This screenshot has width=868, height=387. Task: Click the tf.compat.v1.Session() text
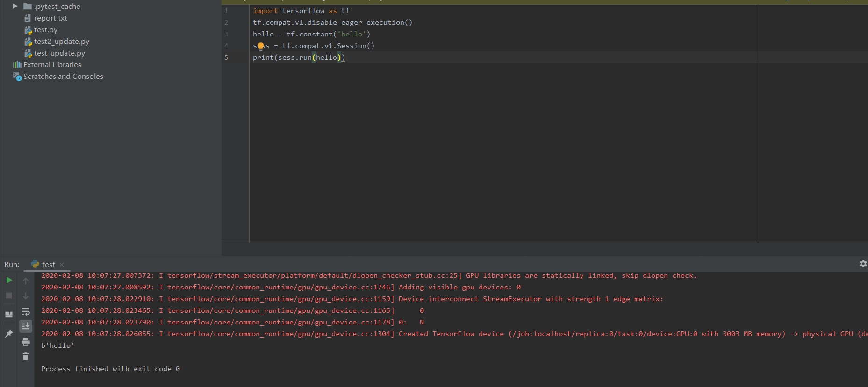click(x=328, y=46)
